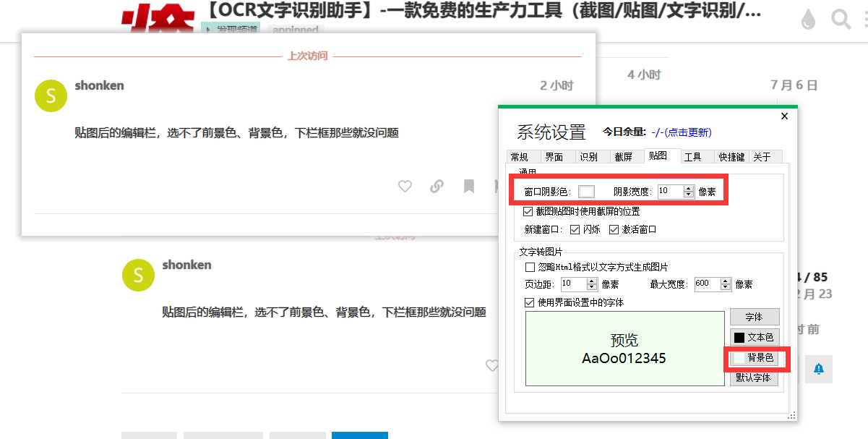Copy post link via chain icon

point(437,187)
